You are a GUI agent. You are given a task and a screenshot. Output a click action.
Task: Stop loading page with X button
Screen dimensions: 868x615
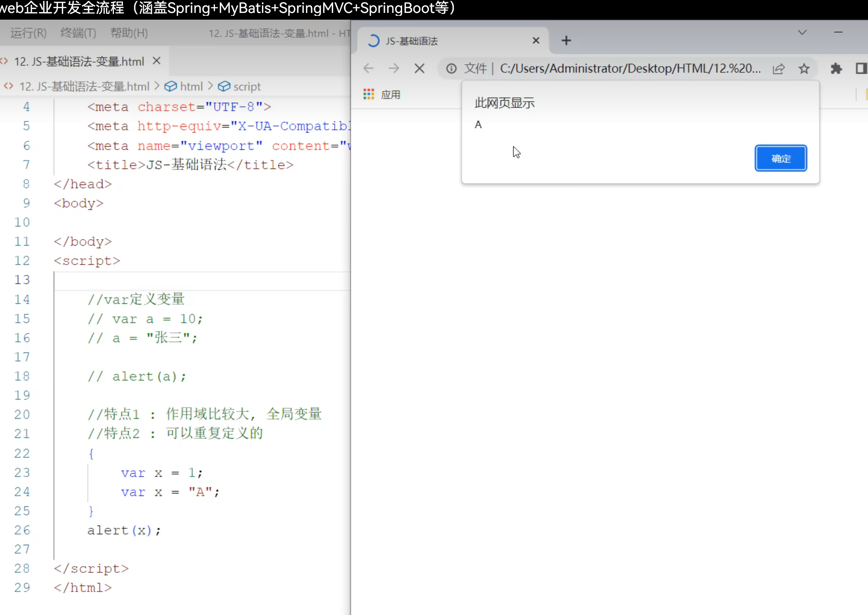pos(419,68)
